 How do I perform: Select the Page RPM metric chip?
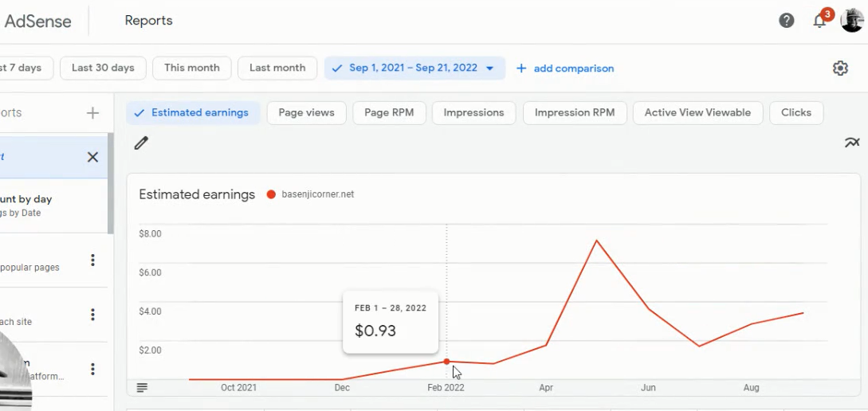tap(389, 113)
